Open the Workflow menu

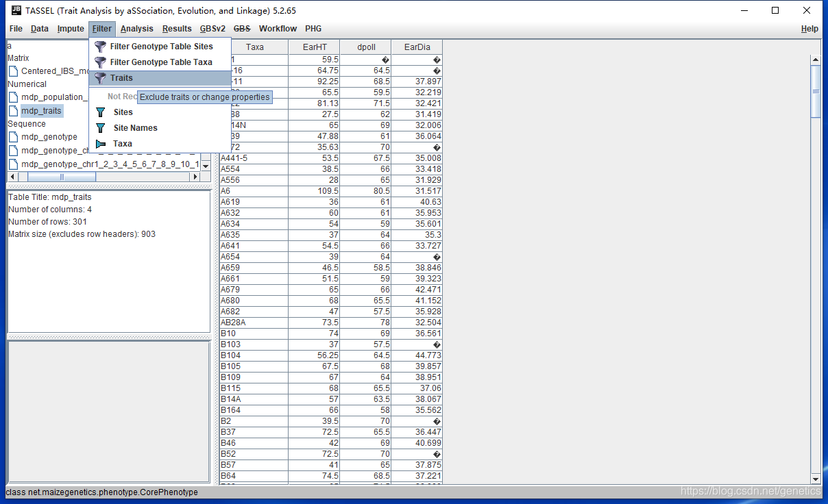tap(278, 29)
